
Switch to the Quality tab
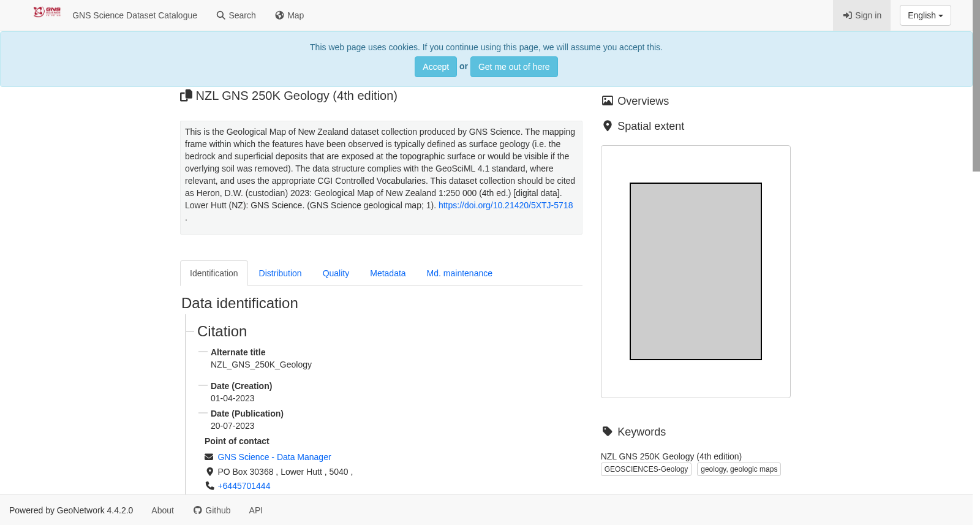coord(336,273)
